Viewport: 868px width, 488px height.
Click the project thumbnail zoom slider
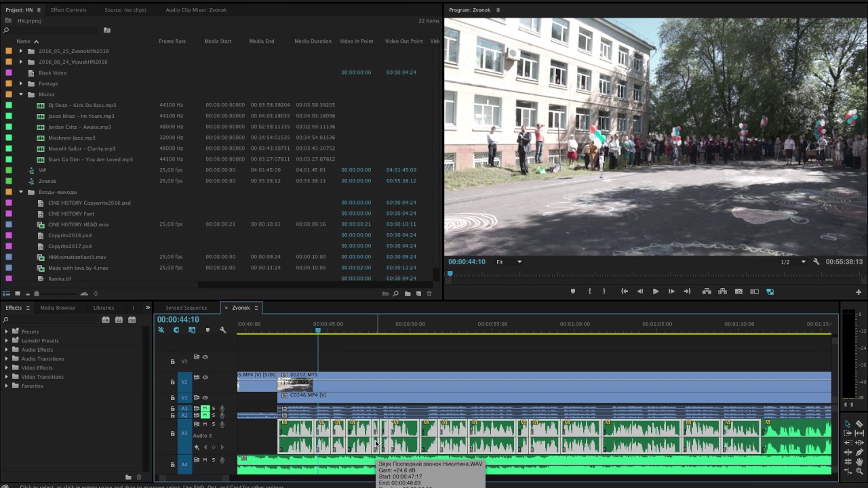37,293
